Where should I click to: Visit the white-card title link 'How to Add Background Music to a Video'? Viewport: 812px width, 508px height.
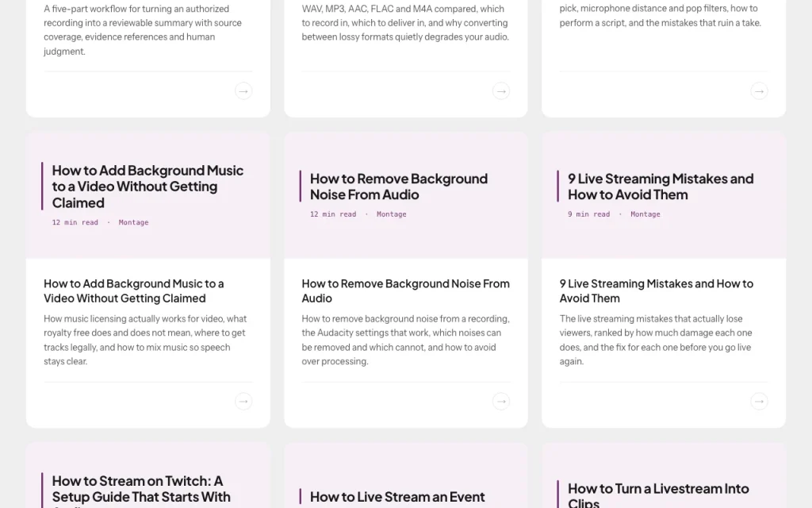pyautogui.click(x=133, y=291)
